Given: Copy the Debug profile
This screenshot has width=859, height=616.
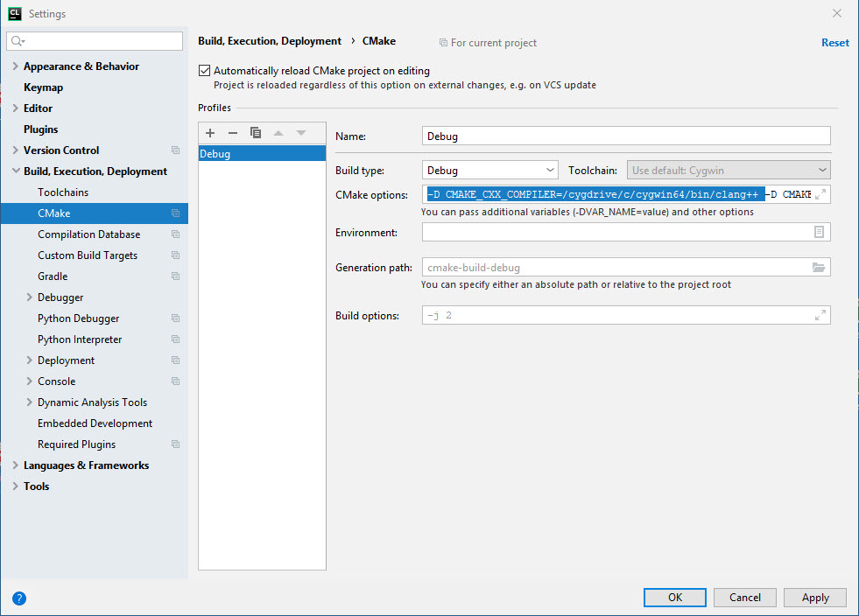Looking at the screenshot, I should (256, 133).
